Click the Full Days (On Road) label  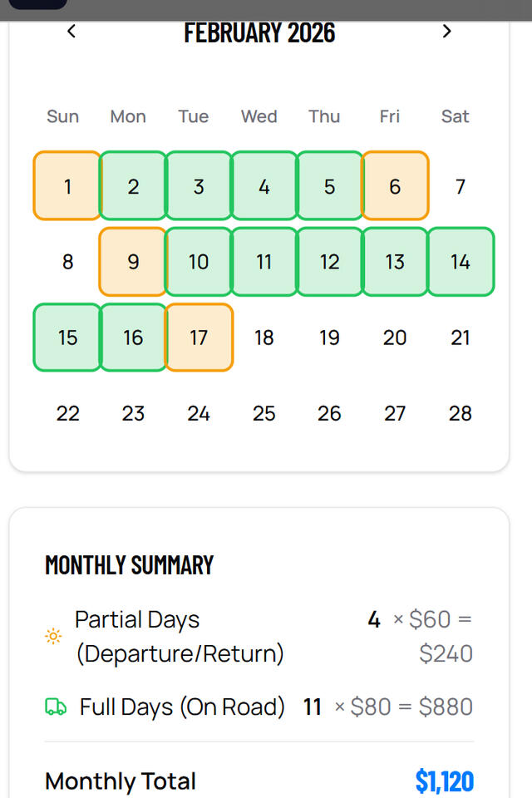click(181, 707)
